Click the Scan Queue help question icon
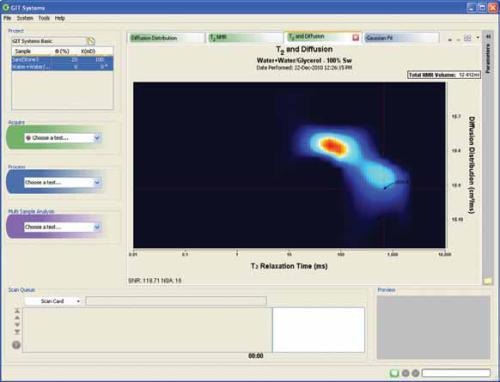This screenshot has height=382, width=500. pos(16,345)
